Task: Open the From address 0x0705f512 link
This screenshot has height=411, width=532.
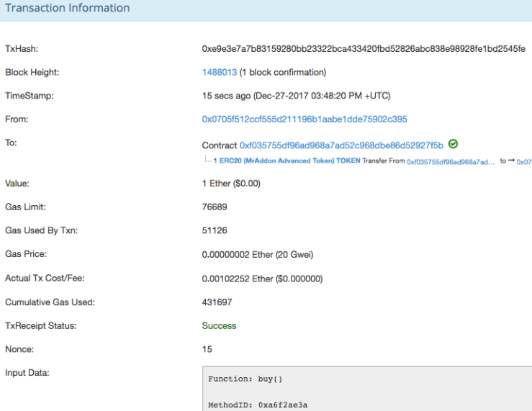Action: pos(305,119)
